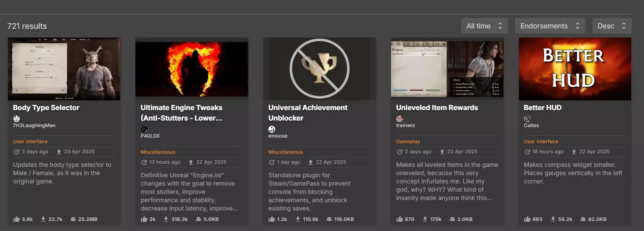
Task: Open Unleveled Item Rewards thumbnail image
Action: 447,69
